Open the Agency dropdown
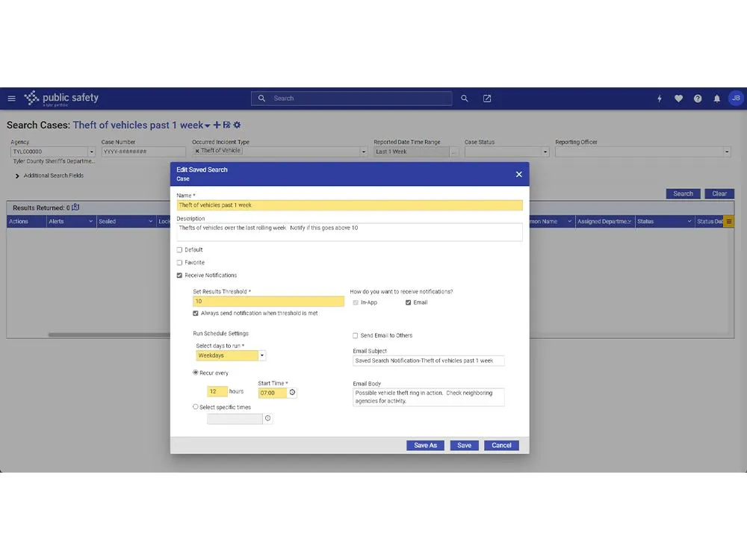This screenshot has height=560, width=747. pyautogui.click(x=92, y=152)
